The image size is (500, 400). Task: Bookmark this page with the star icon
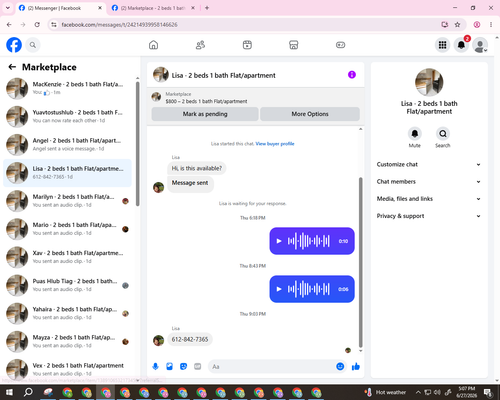coord(457,25)
